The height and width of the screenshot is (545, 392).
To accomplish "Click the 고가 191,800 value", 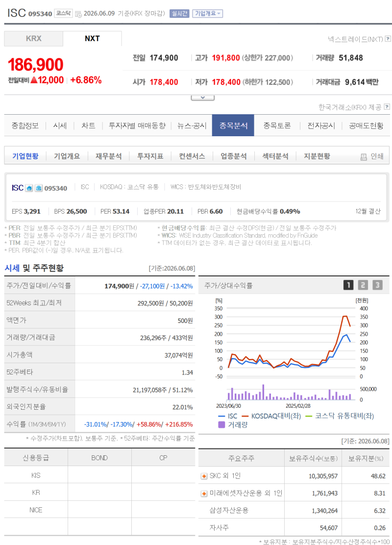I will coord(226,58).
